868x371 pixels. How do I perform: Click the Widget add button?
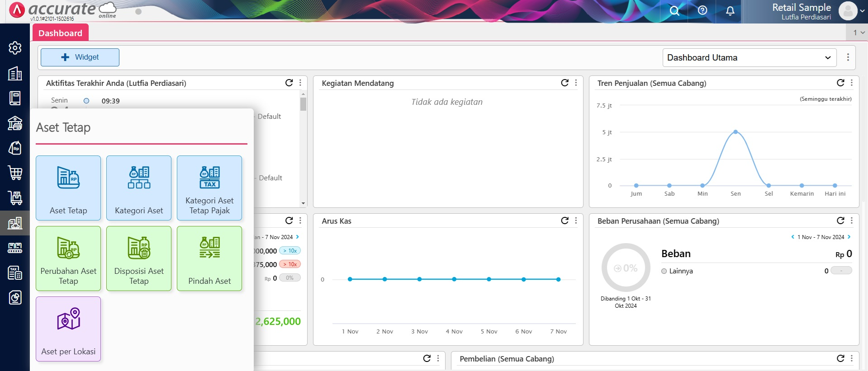80,57
